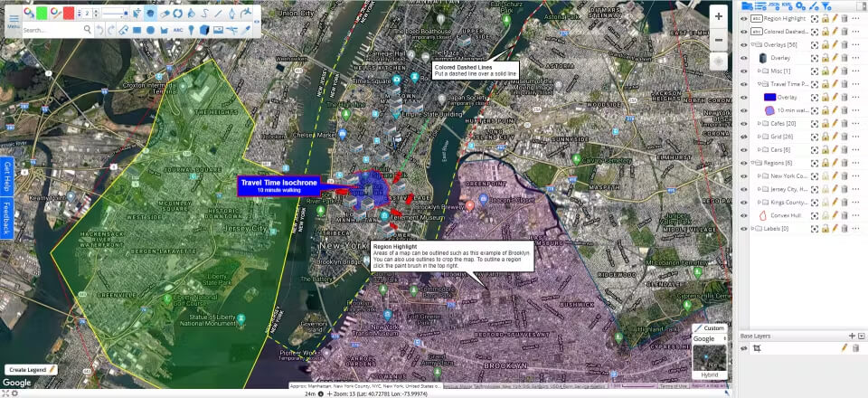The height and width of the screenshot is (398, 868).
Task: Click the redo arrow in toolbar
Action: [110, 30]
